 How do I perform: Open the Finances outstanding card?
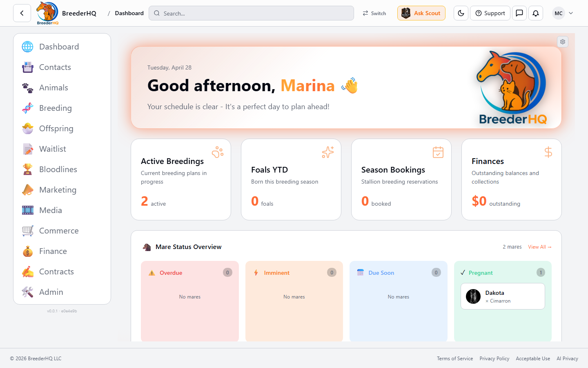tap(512, 180)
